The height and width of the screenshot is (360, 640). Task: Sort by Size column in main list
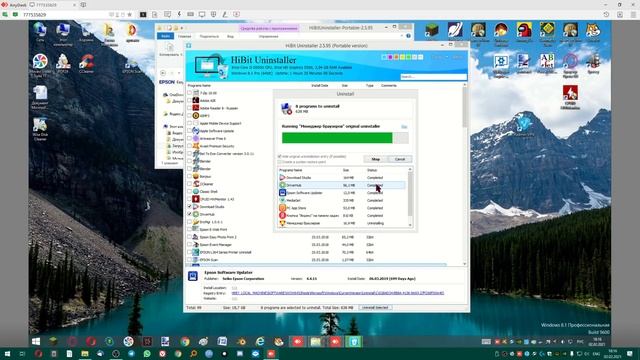(345, 86)
